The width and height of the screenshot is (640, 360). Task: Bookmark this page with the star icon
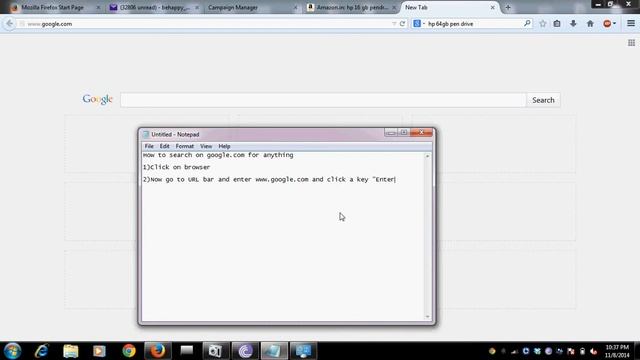(x=542, y=24)
